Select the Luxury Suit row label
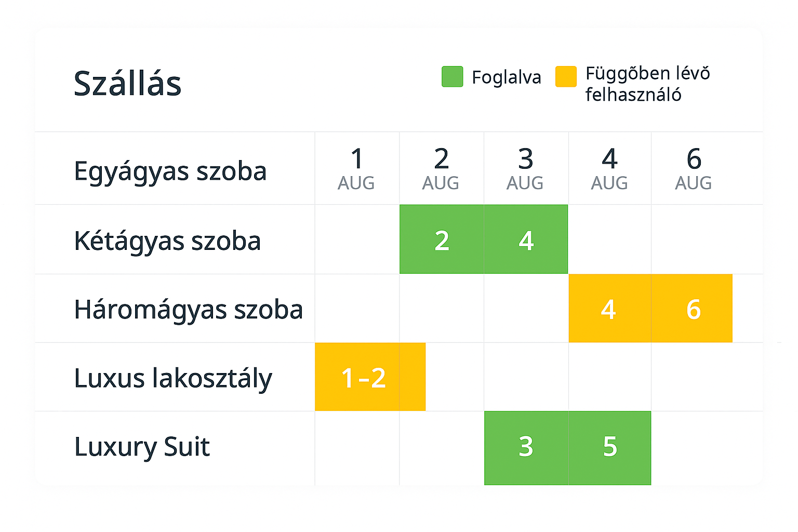This screenshot has height=532, width=798. (x=142, y=447)
